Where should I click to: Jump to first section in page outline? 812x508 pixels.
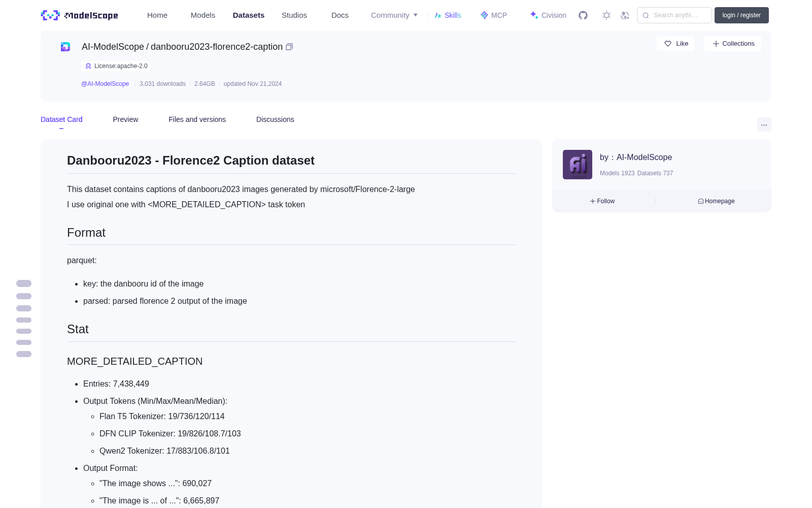[x=24, y=283]
